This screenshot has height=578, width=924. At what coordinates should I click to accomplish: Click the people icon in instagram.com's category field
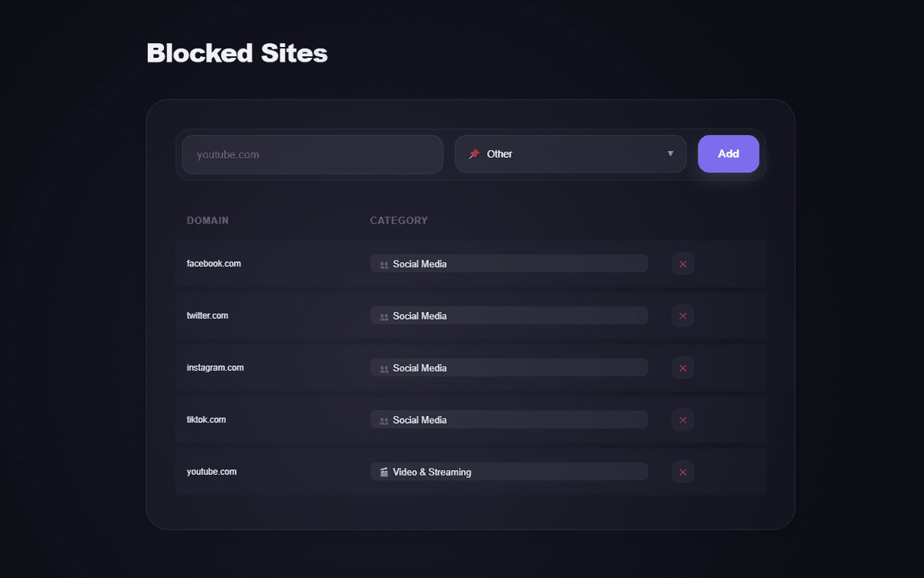pyautogui.click(x=383, y=368)
